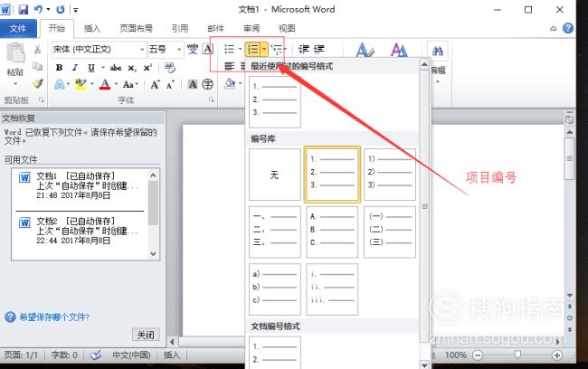Click the Undo icon in quick access toolbar

pyautogui.click(x=39, y=9)
